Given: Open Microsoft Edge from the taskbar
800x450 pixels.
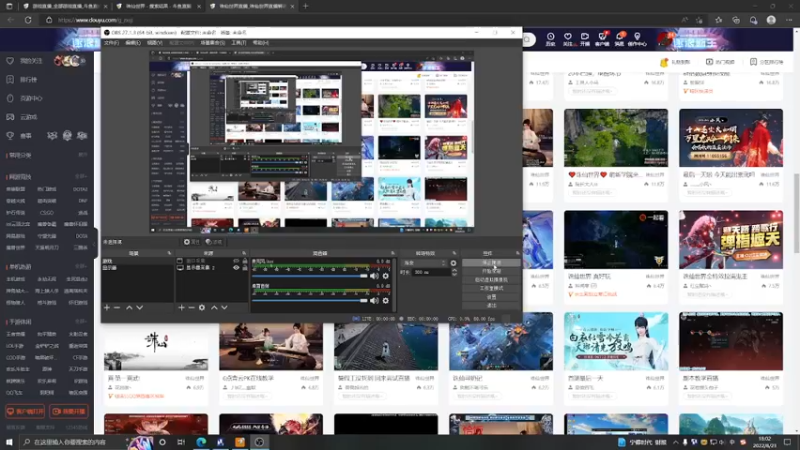Looking at the screenshot, I should [201, 442].
